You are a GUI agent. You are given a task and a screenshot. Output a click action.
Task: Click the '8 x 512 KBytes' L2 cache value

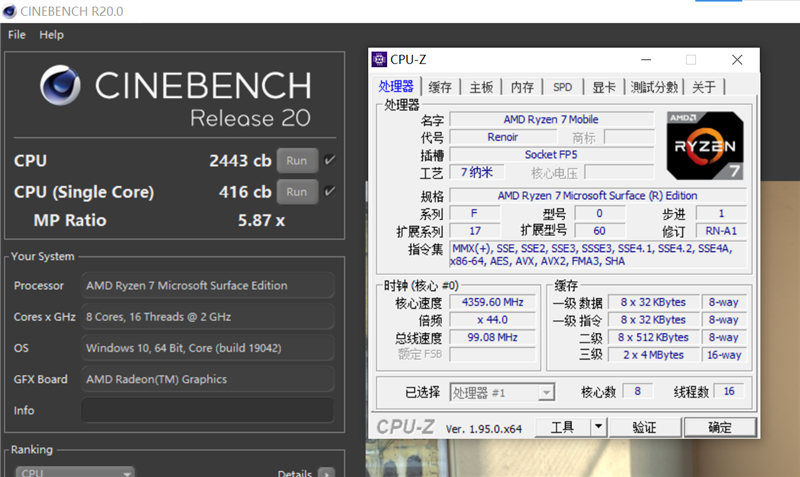653,337
